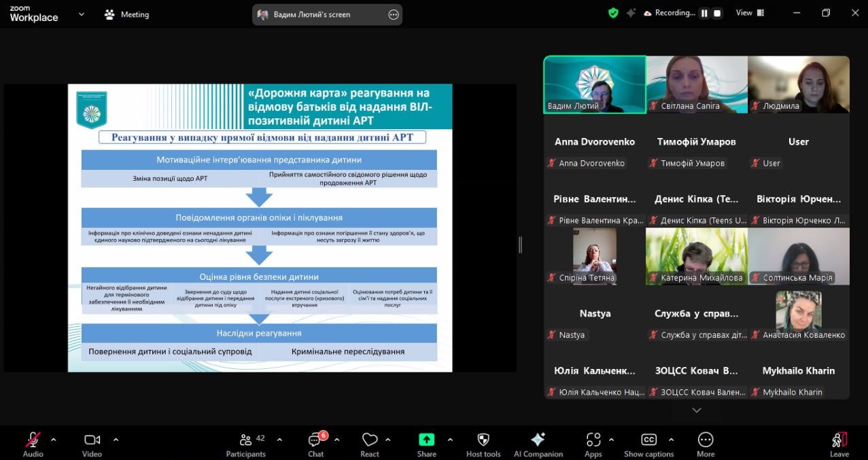Expand the Audio settings arrow
The image size is (868, 460).
coord(54,439)
